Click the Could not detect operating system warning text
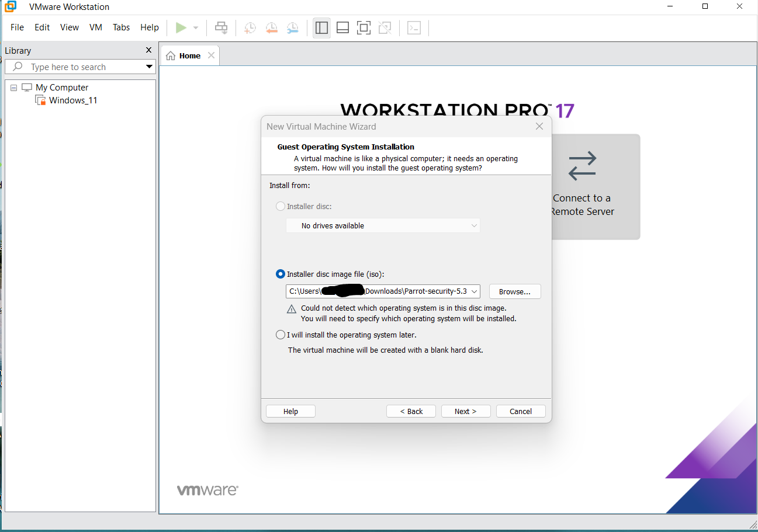The height and width of the screenshot is (532, 758). [409, 314]
